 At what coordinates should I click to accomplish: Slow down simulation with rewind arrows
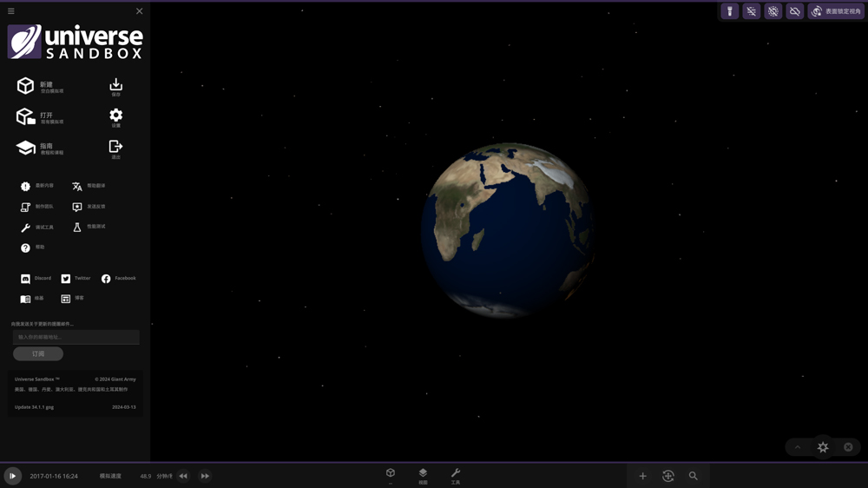click(x=183, y=476)
